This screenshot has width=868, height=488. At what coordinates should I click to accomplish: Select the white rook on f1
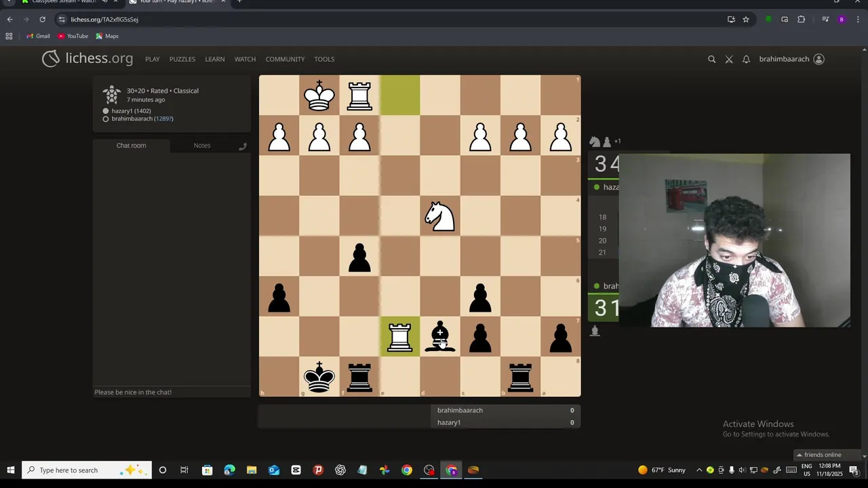(359, 96)
